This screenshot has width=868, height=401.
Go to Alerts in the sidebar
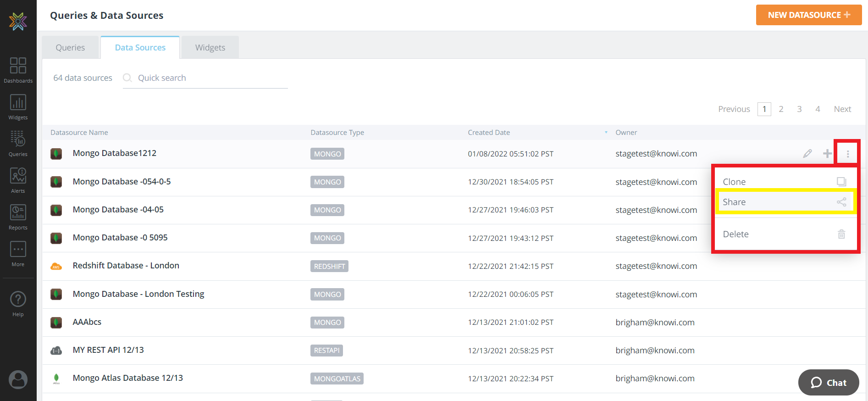point(18,180)
